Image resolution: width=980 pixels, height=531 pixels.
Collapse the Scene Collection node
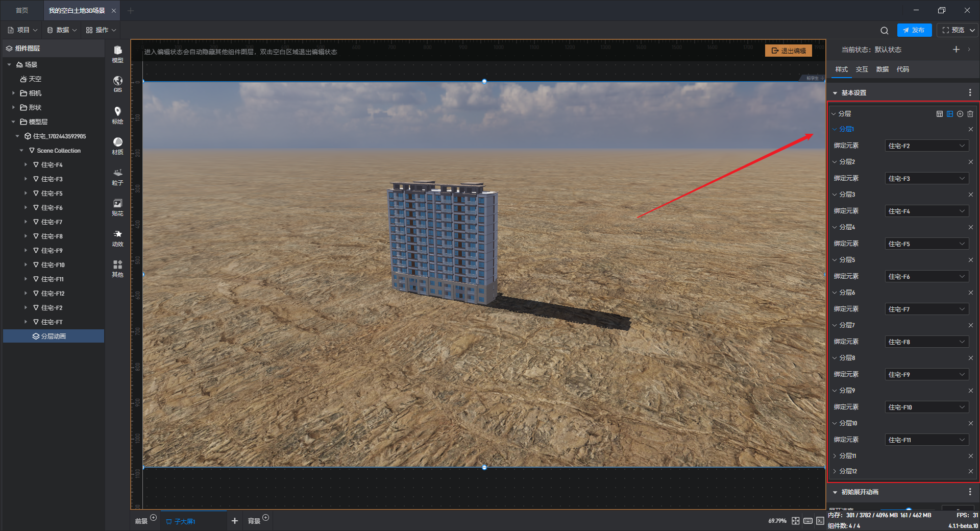pos(21,151)
